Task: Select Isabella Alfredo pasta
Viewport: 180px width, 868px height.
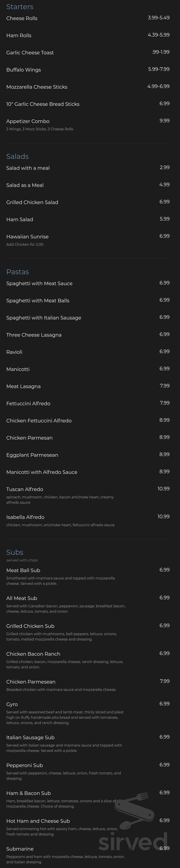Action: (x=25, y=517)
